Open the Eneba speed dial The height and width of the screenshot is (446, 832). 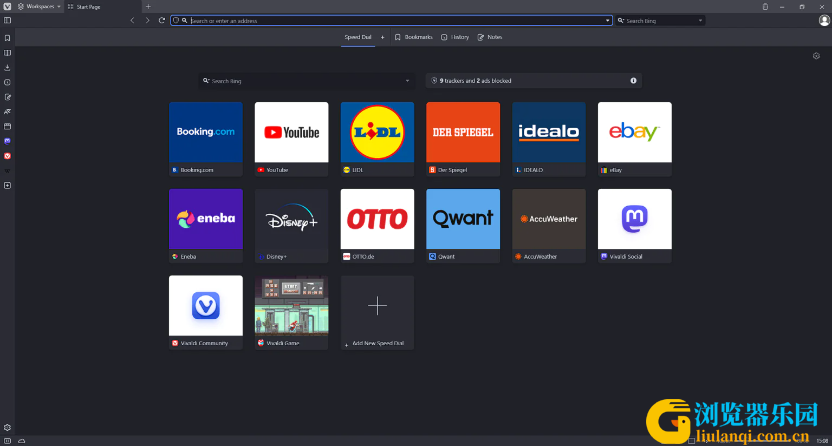pyautogui.click(x=206, y=226)
